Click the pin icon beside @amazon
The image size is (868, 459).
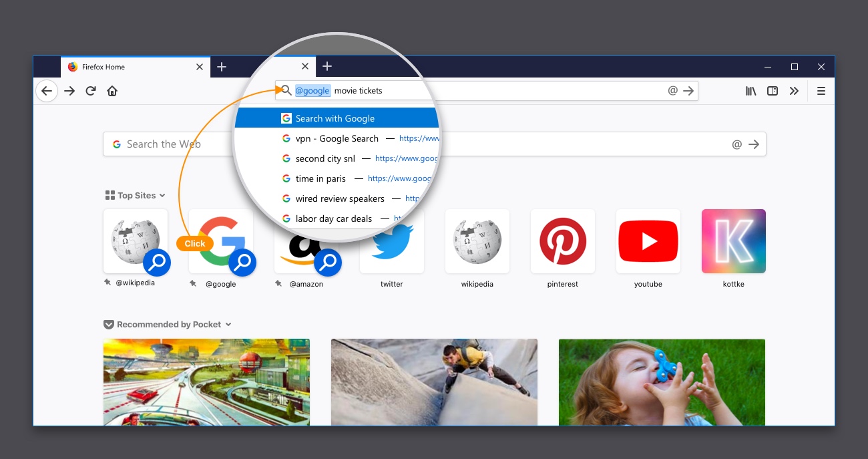click(x=278, y=283)
